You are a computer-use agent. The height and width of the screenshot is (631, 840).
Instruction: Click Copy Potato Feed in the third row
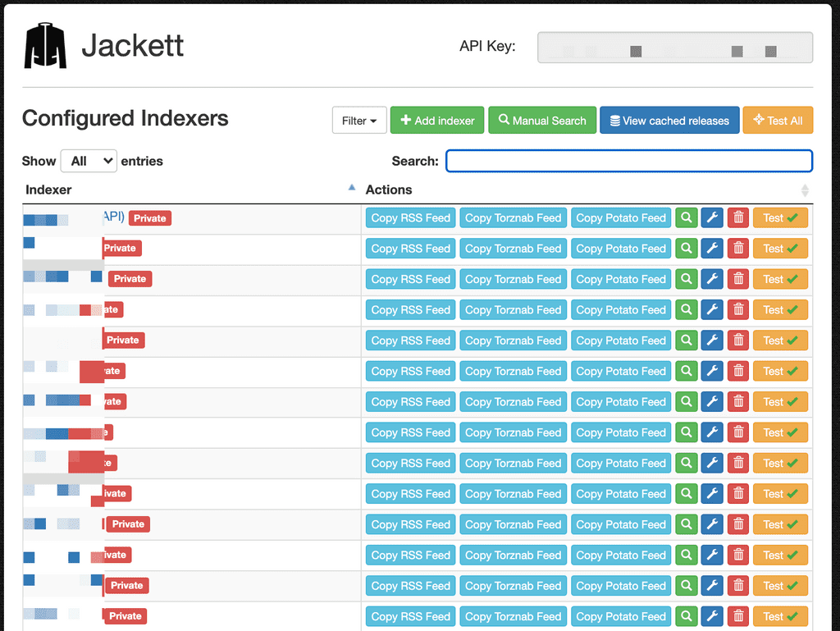621,279
